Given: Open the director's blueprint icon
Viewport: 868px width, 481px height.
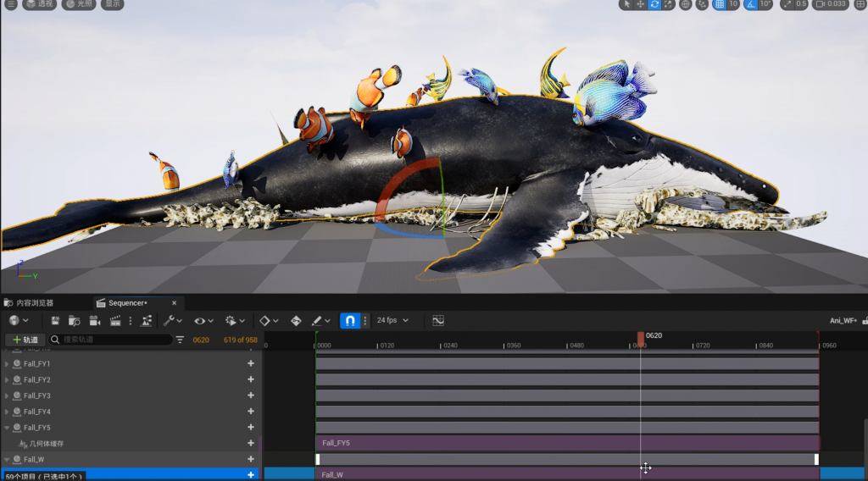Looking at the screenshot, I should click(146, 321).
